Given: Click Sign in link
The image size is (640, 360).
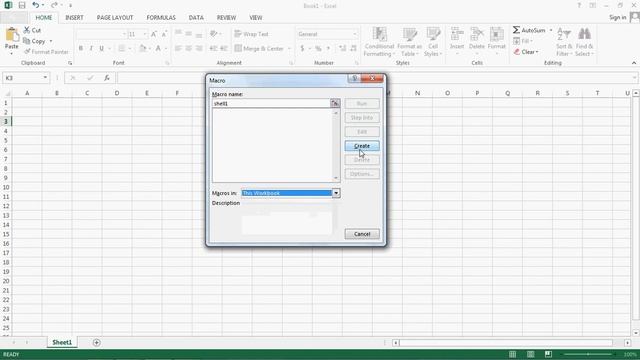Looking at the screenshot, I should 617,18.
